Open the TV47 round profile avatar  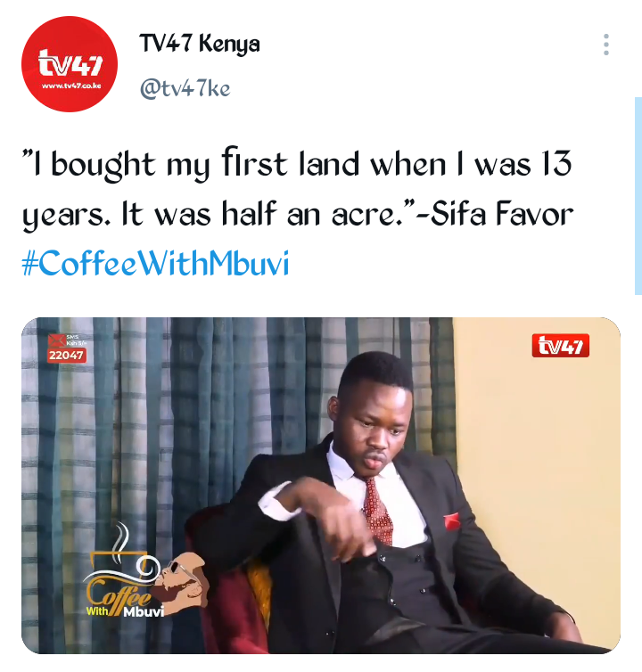(x=70, y=64)
